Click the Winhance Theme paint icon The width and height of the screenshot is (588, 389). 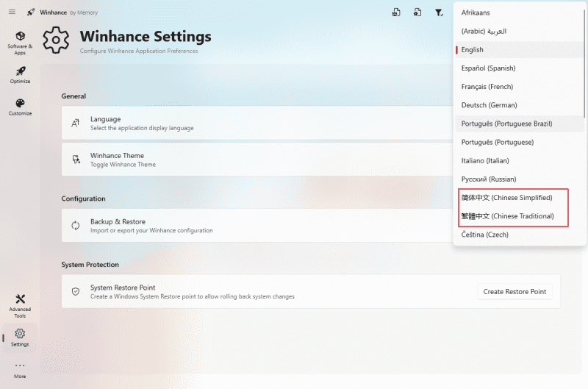(x=76, y=160)
